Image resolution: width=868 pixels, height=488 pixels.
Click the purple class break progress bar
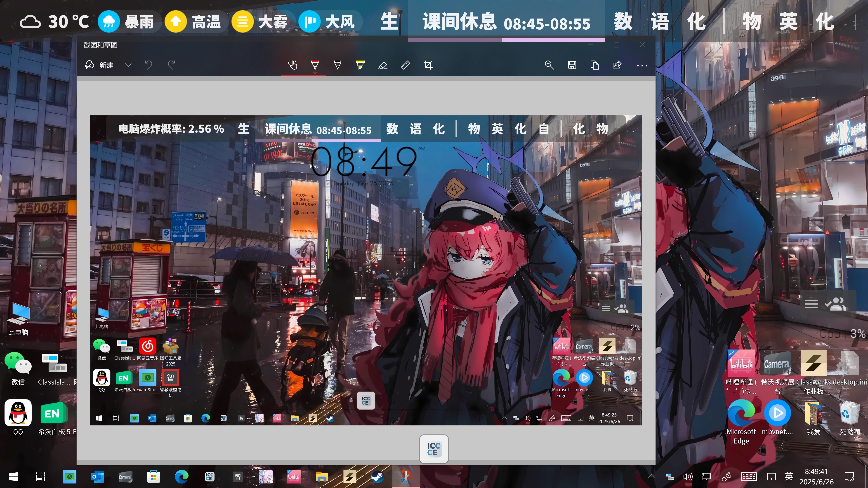click(x=506, y=40)
